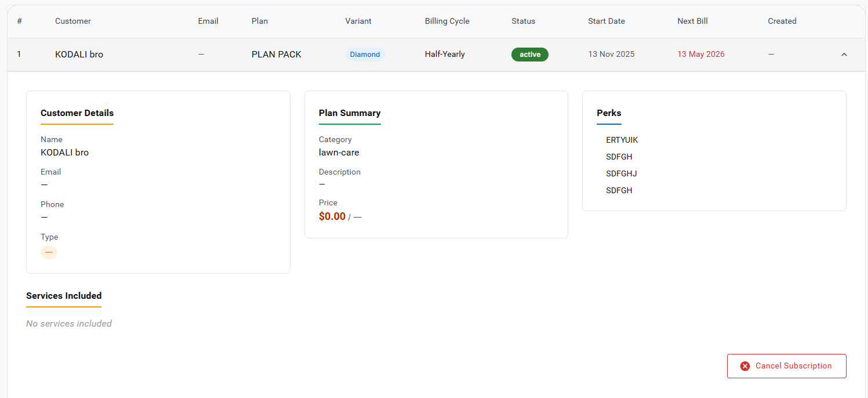The height and width of the screenshot is (398, 868).
Task: Click the Perks heading
Action: tap(609, 113)
